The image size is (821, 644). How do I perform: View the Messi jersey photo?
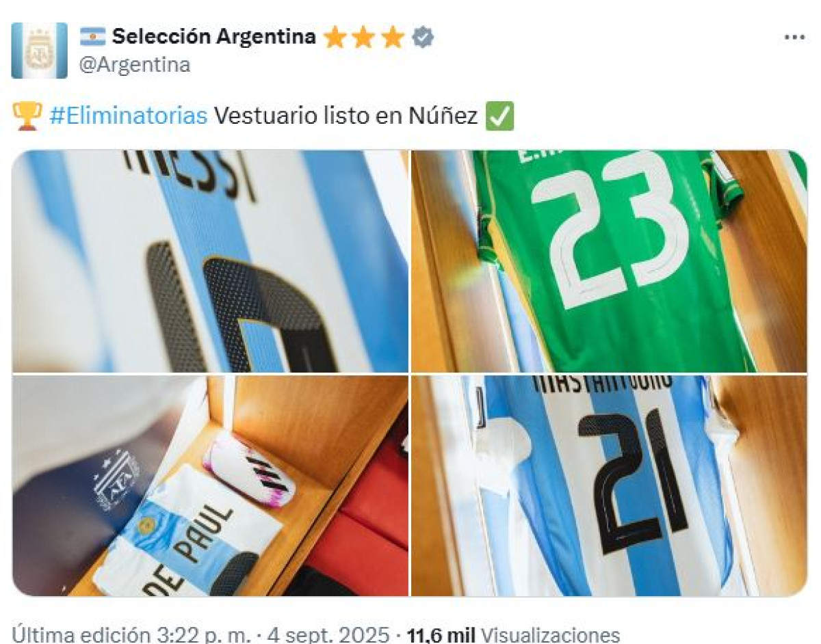click(x=211, y=261)
